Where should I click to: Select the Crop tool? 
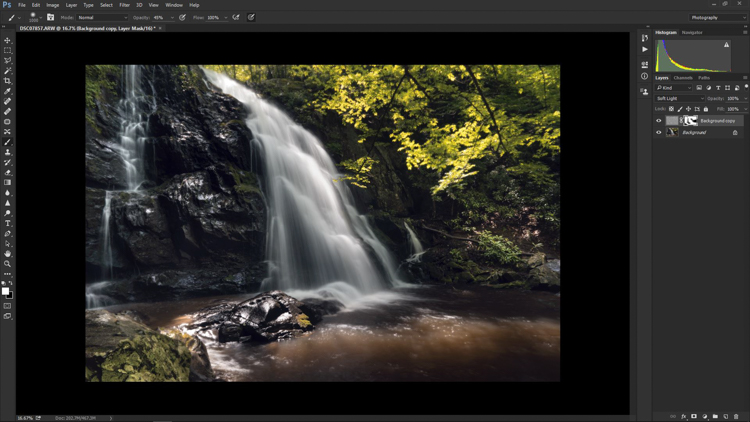coord(7,81)
